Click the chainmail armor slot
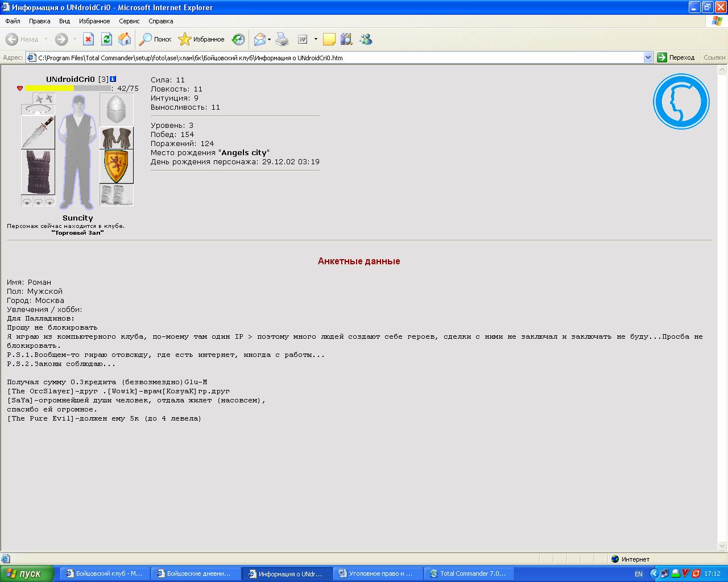Image resolution: width=728 pixels, height=582 pixels. (x=38, y=172)
